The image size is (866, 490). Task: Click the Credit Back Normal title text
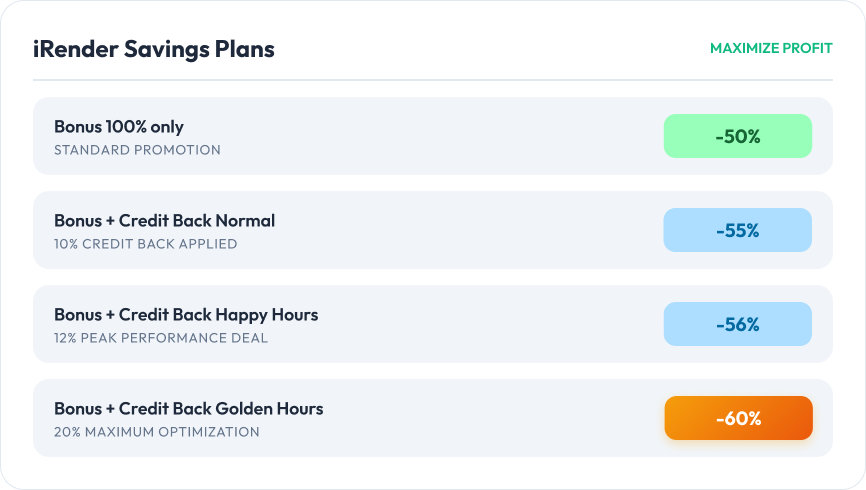pyautogui.click(x=196, y=221)
